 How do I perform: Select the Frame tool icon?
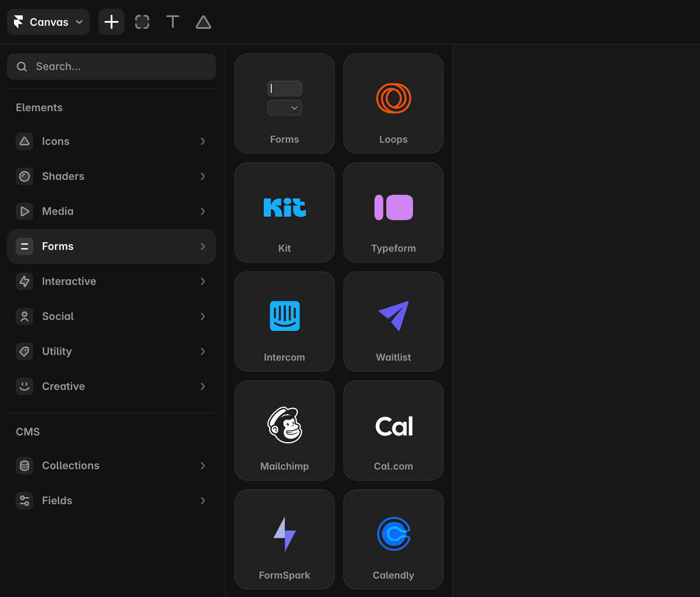pos(142,22)
